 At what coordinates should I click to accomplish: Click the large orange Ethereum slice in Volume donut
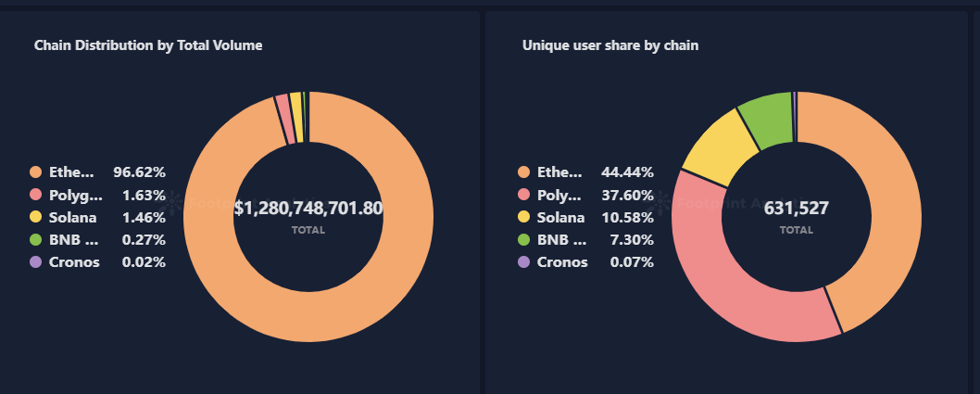308,317
